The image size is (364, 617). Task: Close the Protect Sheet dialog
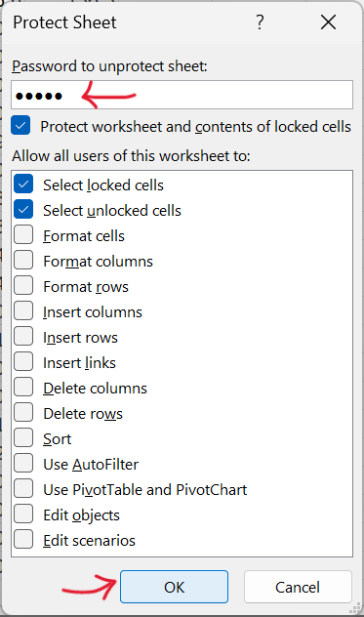(328, 22)
